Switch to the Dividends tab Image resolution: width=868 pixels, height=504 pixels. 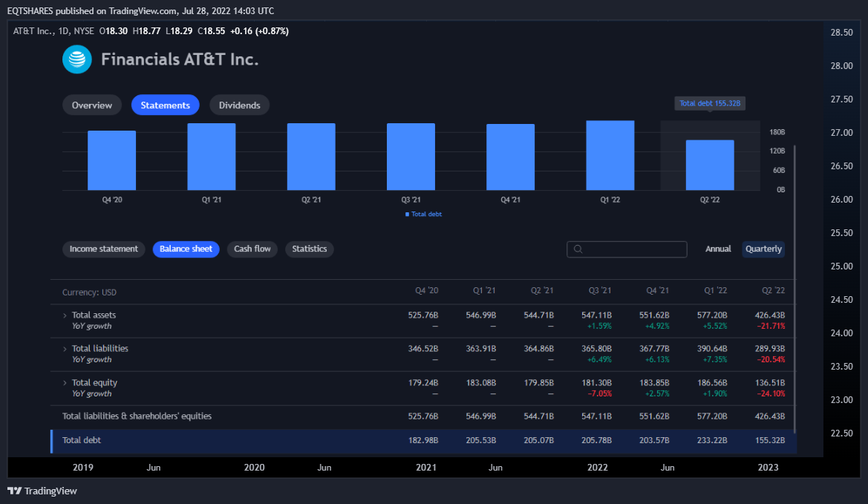point(239,105)
